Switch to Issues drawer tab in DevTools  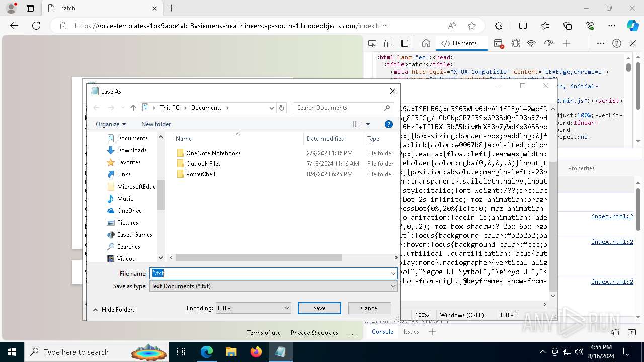click(411, 332)
